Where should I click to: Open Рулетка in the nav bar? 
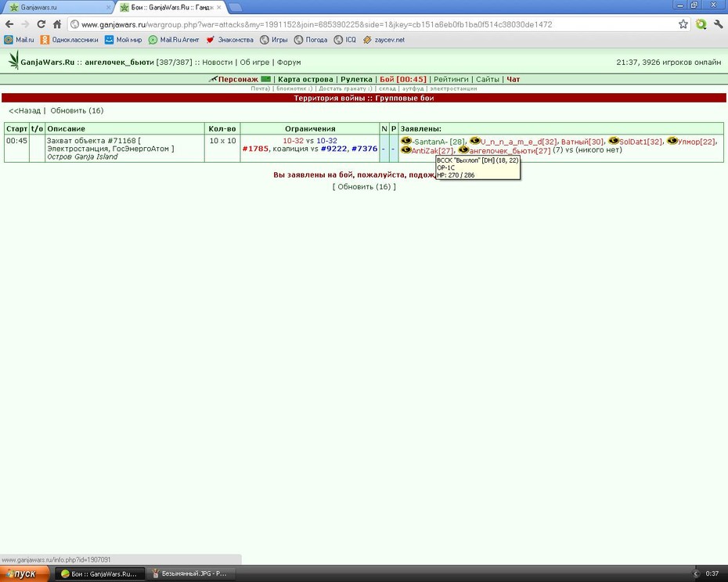357,79
